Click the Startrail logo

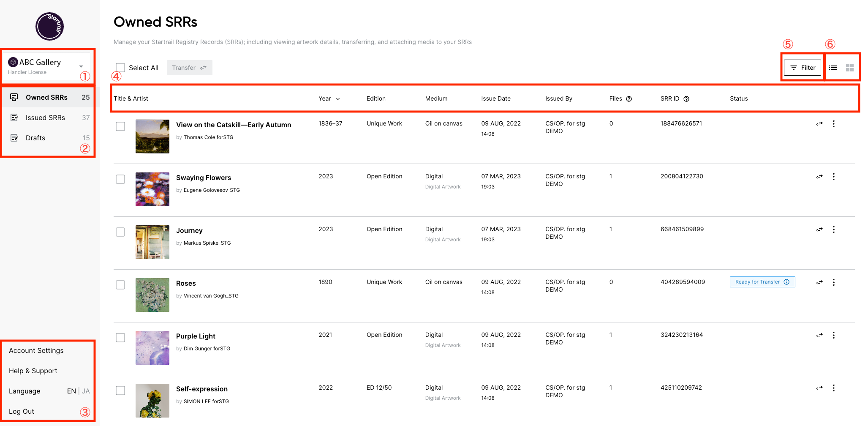49,26
